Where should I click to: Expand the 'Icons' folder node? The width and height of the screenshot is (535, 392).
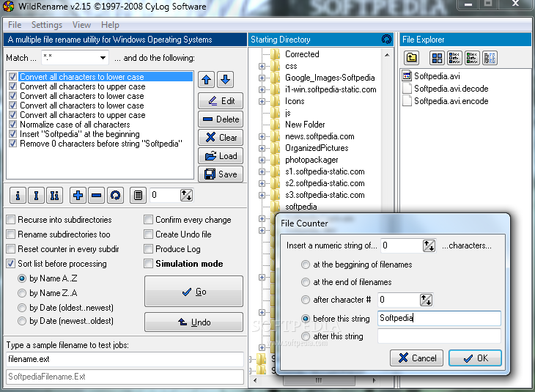pos(262,101)
